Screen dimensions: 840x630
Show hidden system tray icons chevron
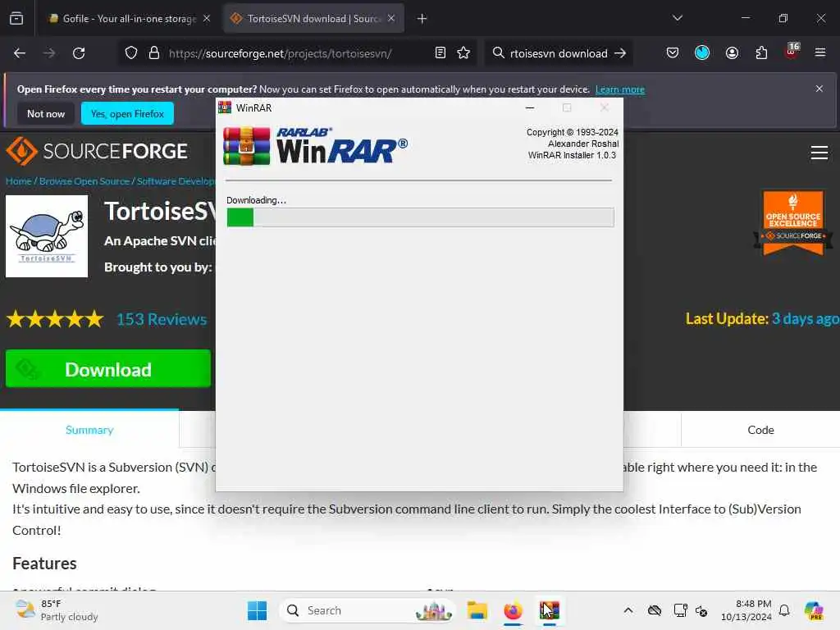[628, 610]
